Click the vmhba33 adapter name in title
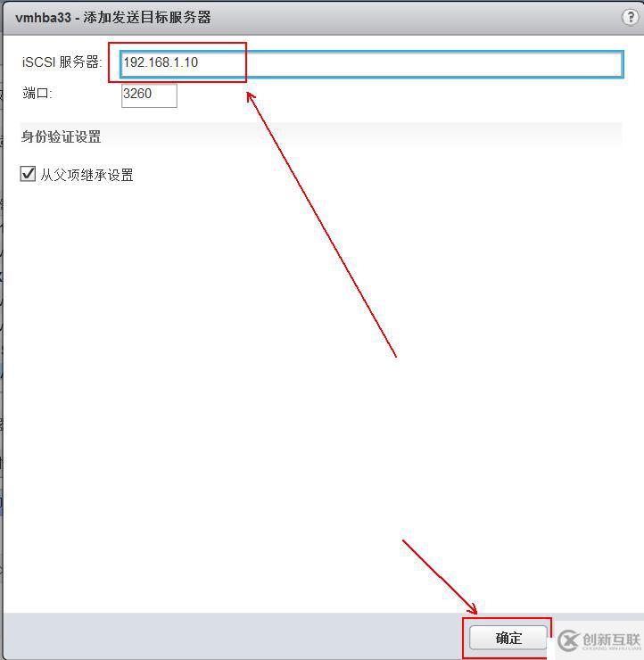Viewport: 644px width, 660px height. click(43, 18)
